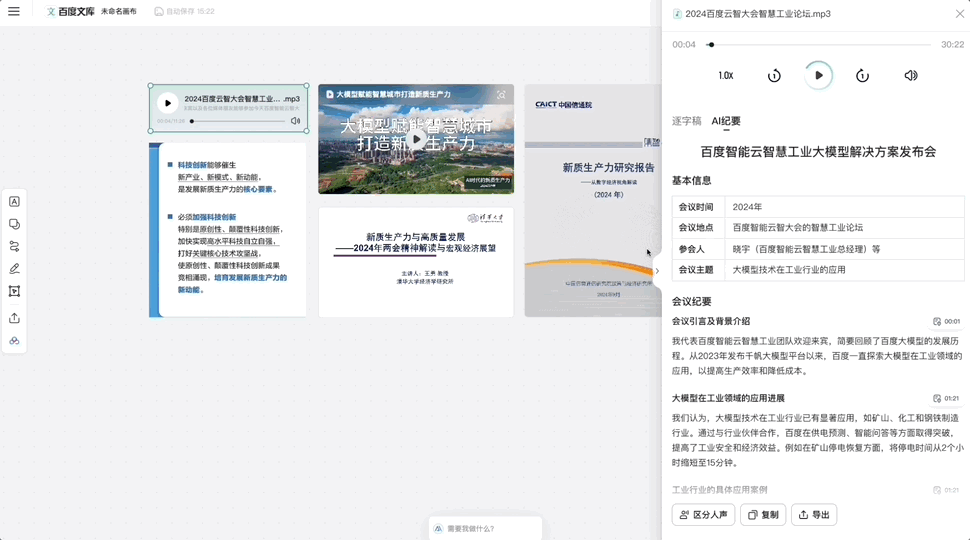Click the 导出 button
Image resolution: width=970 pixels, height=540 pixels.
[814, 515]
